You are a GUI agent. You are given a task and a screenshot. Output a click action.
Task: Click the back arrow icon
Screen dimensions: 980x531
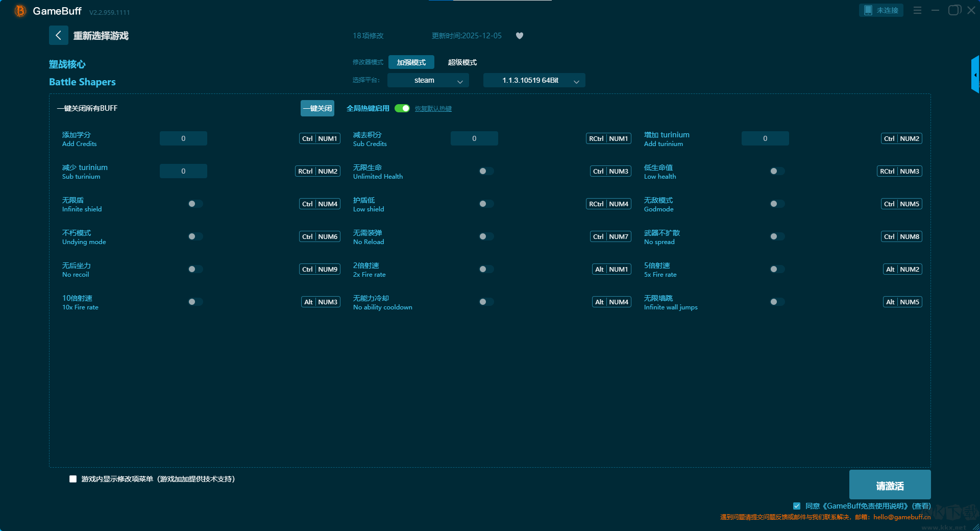coord(58,35)
